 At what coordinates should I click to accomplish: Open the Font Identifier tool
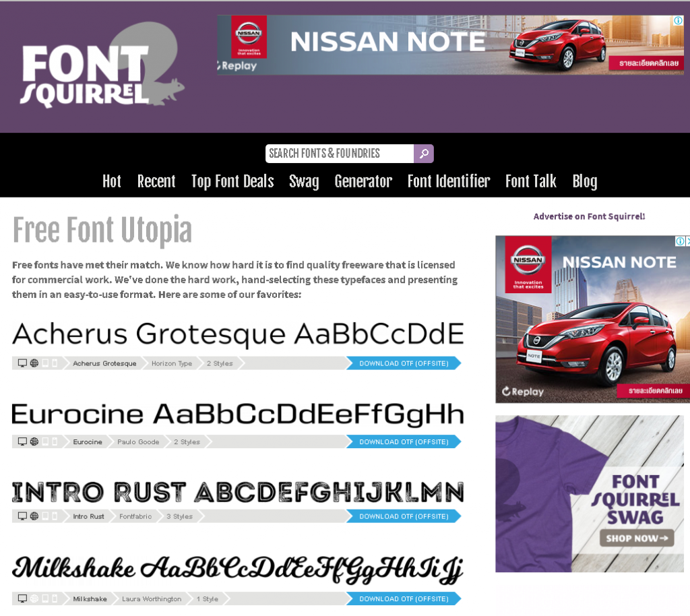click(x=448, y=181)
